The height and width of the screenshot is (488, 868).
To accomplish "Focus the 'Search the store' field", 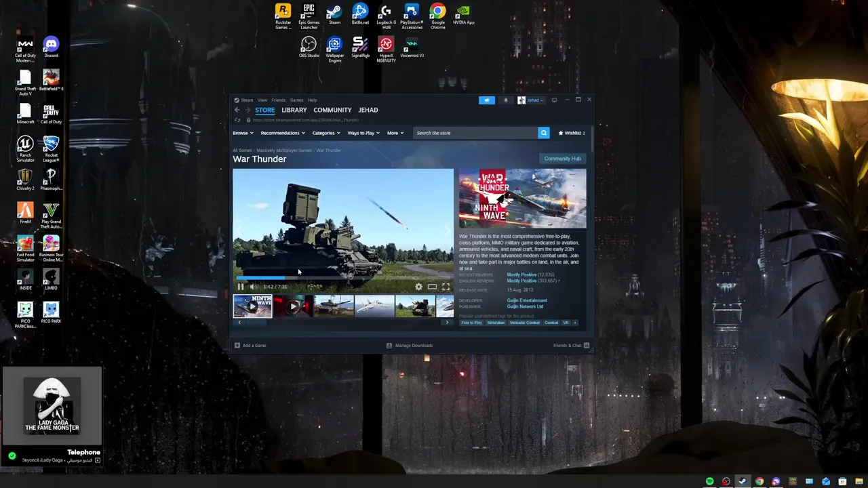I will click(x=475, y=133).
